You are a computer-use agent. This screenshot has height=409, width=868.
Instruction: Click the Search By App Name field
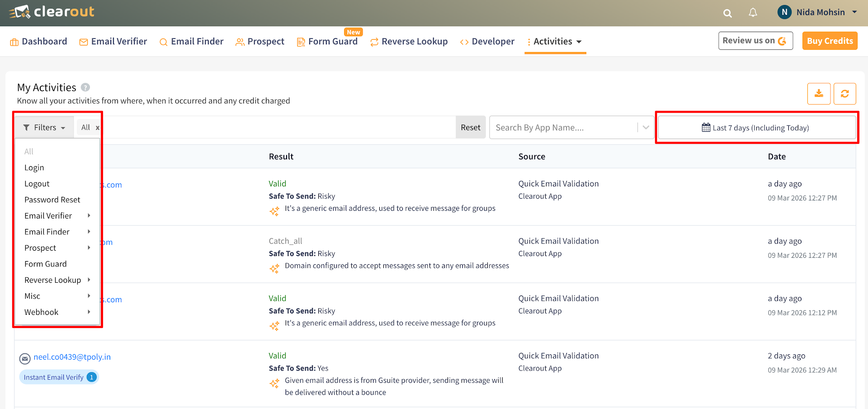tap(565, 127)
